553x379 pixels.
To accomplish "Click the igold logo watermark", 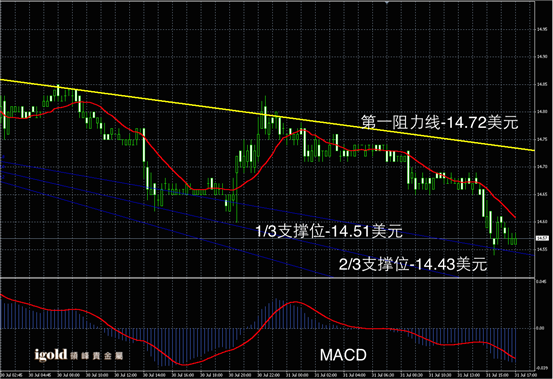I will point(78,355).
